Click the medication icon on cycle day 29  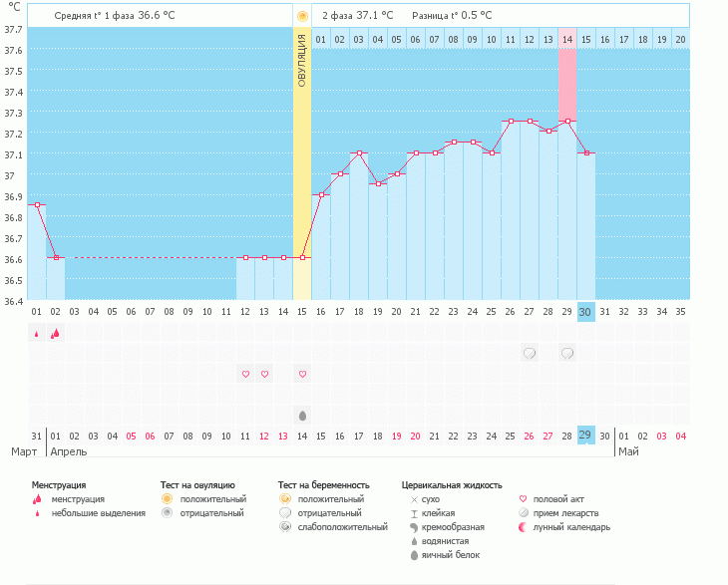point(567,353)
